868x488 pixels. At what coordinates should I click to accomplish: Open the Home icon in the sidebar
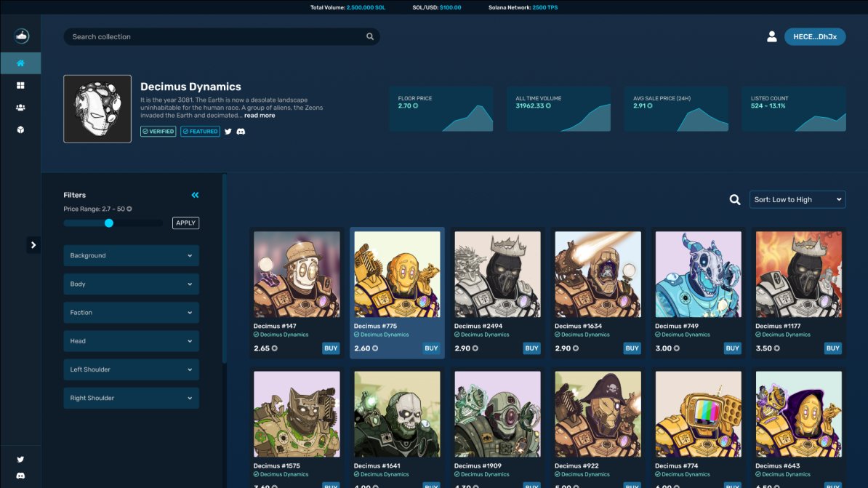[20, 63]
